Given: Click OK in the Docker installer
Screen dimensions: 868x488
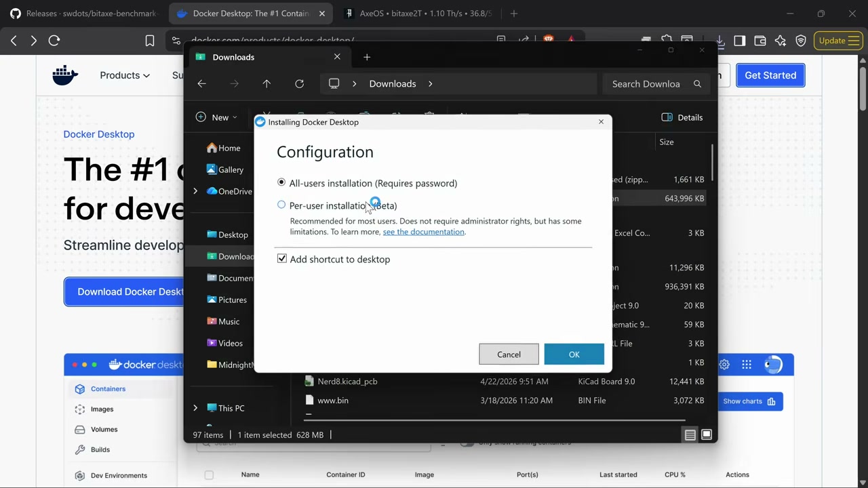Looking at the screenshot, I should 574,354.
